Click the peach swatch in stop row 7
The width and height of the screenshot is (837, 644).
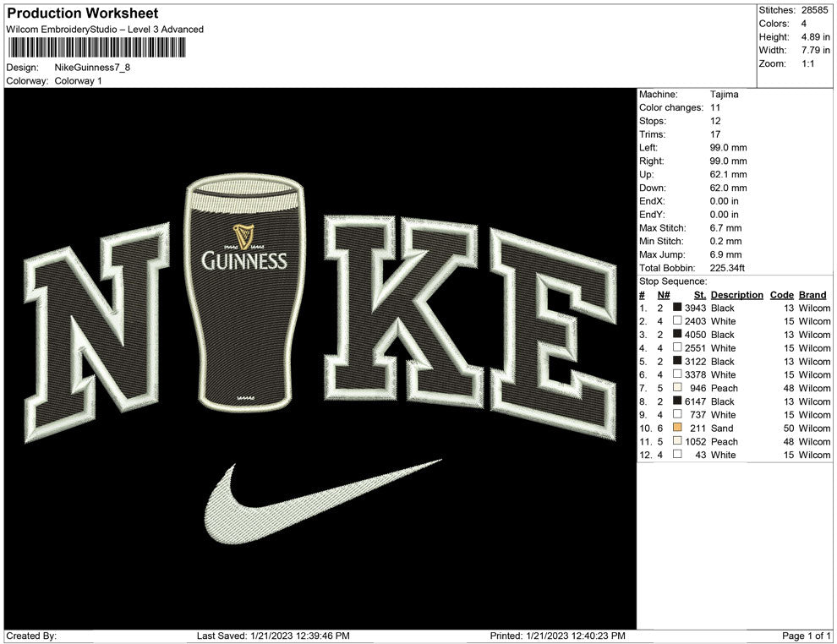(677, 387)
